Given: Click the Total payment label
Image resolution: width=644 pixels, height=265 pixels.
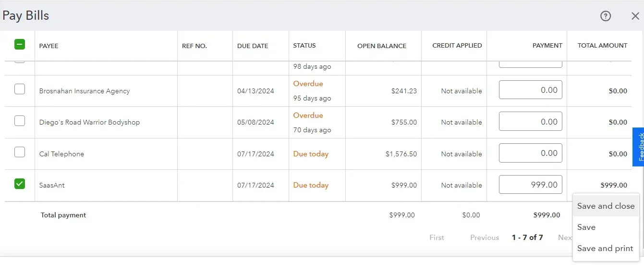Looking at the screenshot, I should [63, 215].
